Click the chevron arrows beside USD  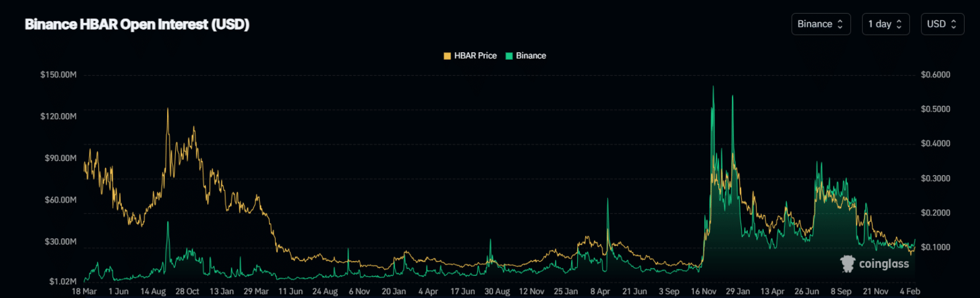[954, 24]
